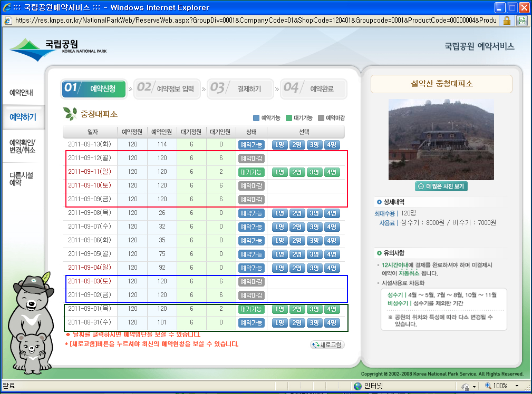Viewport: 532px width, 394px height.
Task: Click the compatibility view icon beside address bar
Action: (x=522, y=21)
